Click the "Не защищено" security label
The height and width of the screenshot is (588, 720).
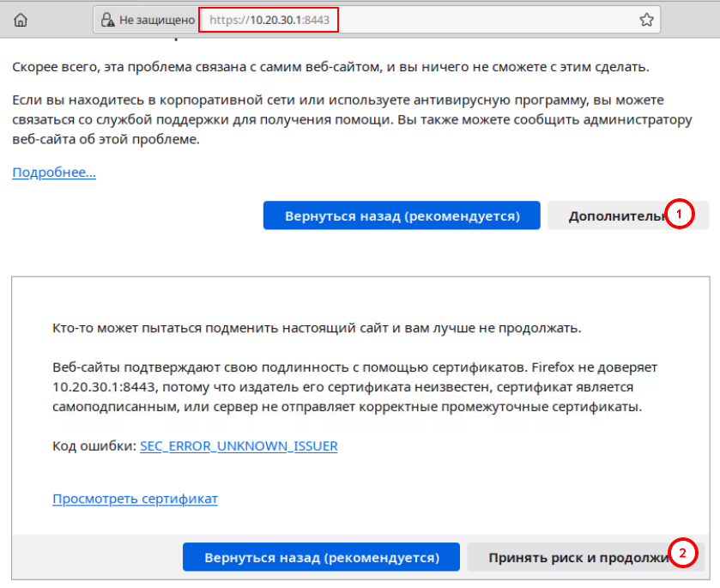[x=157, y=20]
